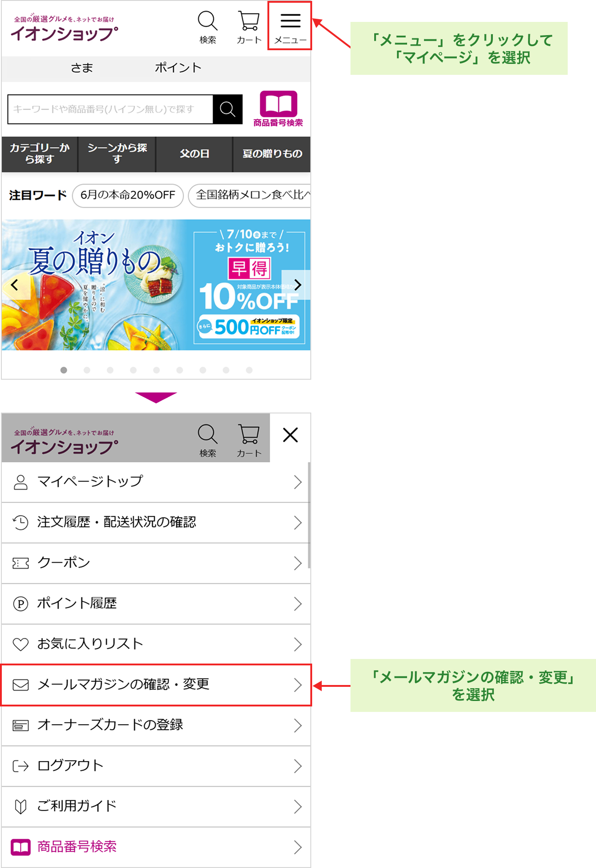Click the 注目ワード label
596x868 pixels.
pyautogui.click(x=38, y=195)
